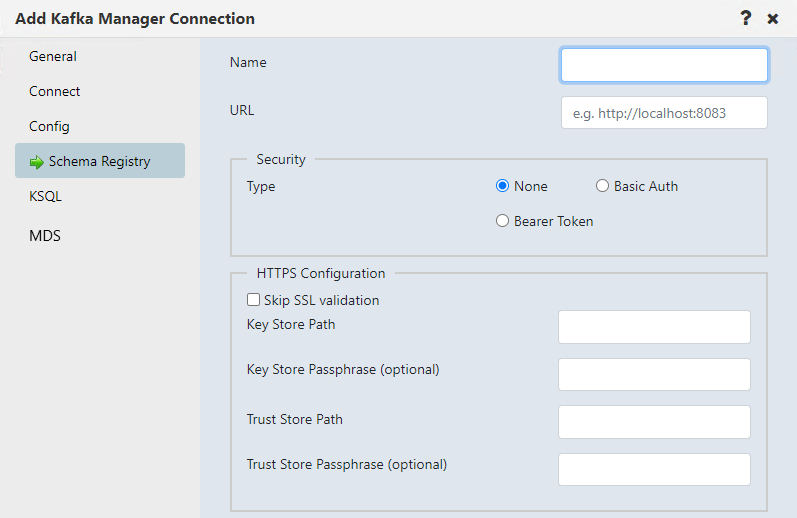
Task: Click the Security group title
Action: click(281, 159)
